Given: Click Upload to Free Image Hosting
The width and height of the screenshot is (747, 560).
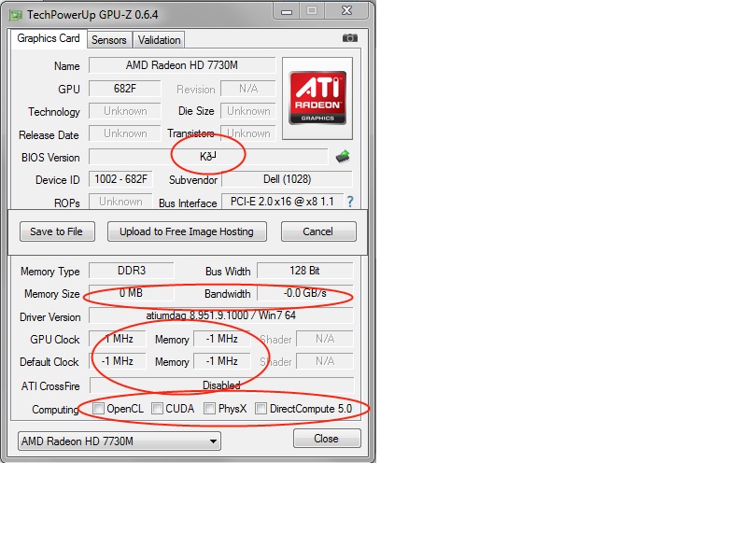Looking at the screenshot, I should [187, 231].
